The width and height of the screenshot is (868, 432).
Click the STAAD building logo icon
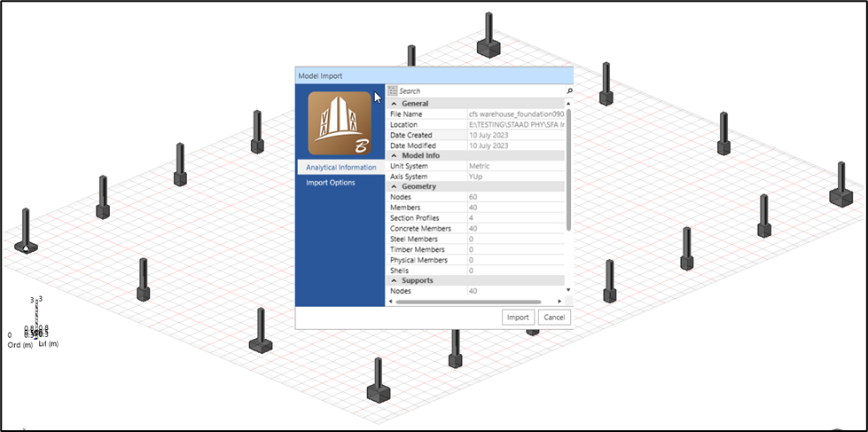point(340,123)
